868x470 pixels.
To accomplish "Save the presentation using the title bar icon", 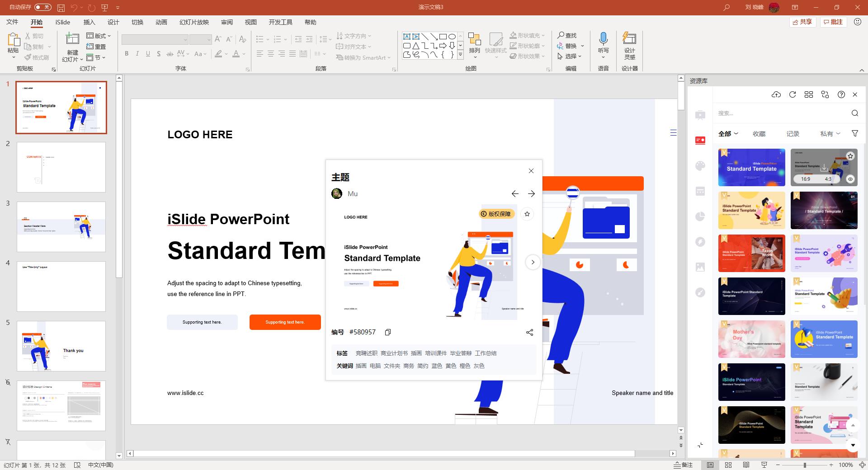I will (61, 8).
